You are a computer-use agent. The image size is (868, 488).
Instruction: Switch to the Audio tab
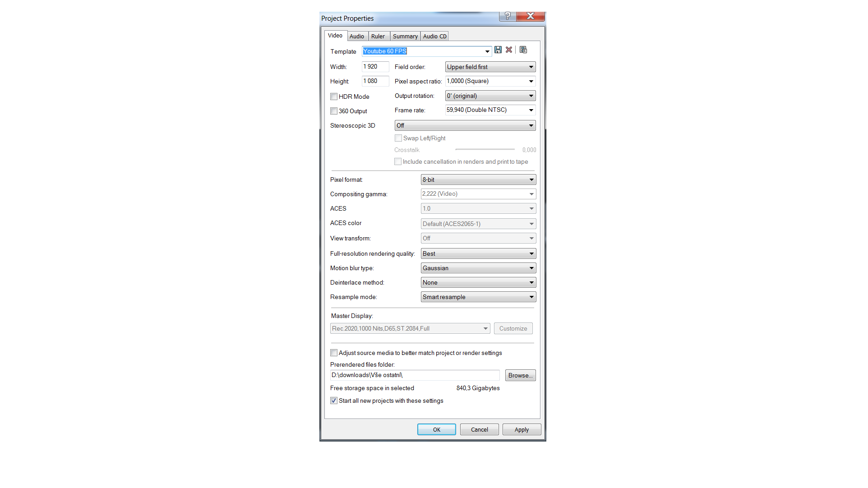coord(356,37)
